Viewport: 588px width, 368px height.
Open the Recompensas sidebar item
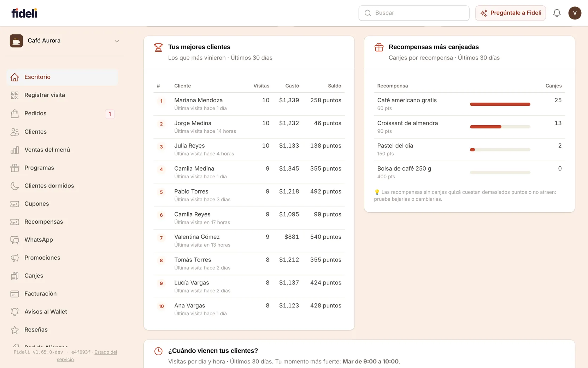pos(62,222)
